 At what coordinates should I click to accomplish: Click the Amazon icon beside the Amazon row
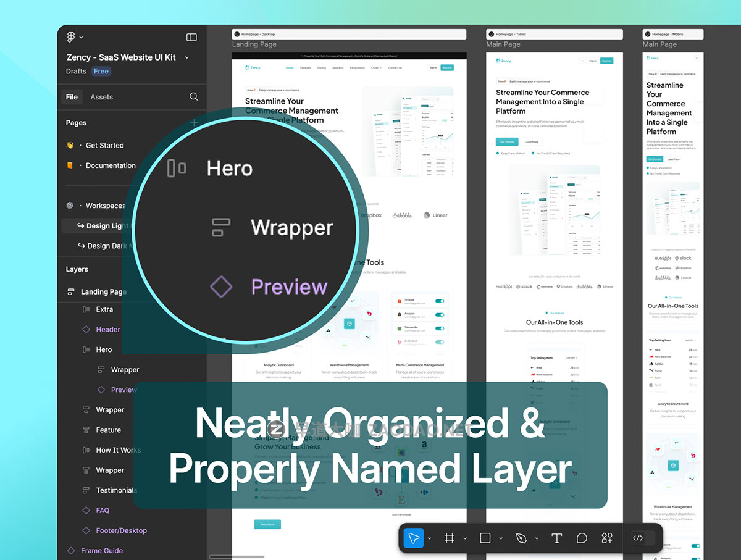coord(400,314)
